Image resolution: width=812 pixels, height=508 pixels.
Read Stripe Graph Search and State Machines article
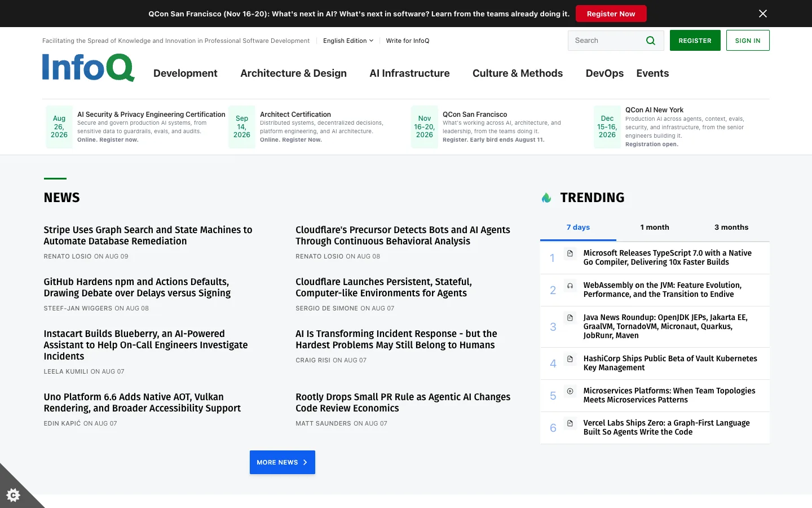click(148, 235)
